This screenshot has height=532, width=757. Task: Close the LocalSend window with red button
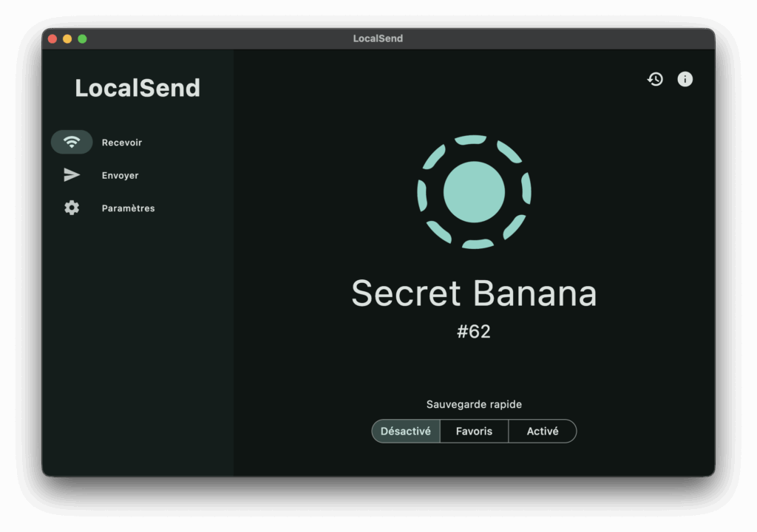click(x=52, y=39)
